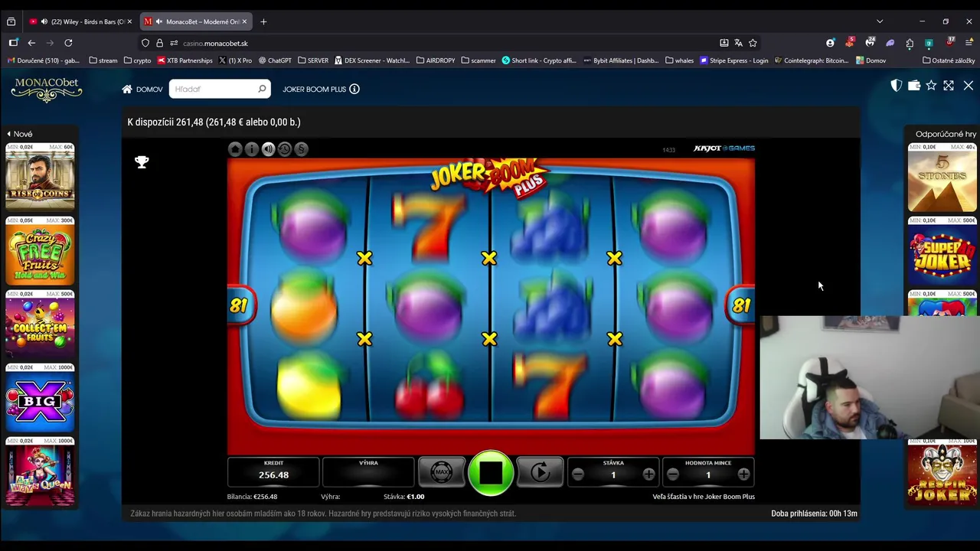Decrease Stávka with the minus button

578,475
